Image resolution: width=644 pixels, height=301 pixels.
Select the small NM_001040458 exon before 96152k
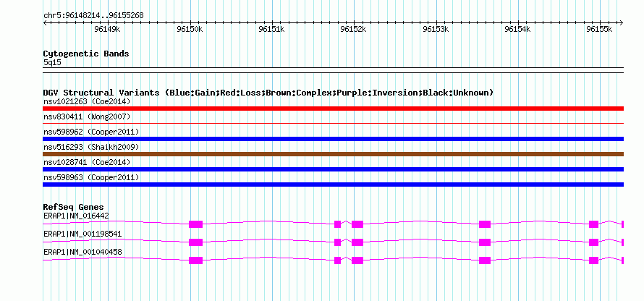click(x=338, y=260)
